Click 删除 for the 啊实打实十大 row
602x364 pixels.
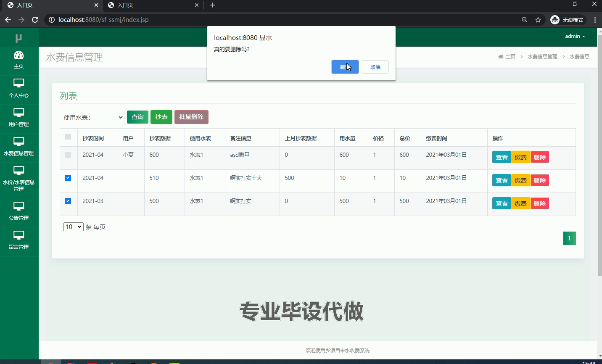[540, 180]
